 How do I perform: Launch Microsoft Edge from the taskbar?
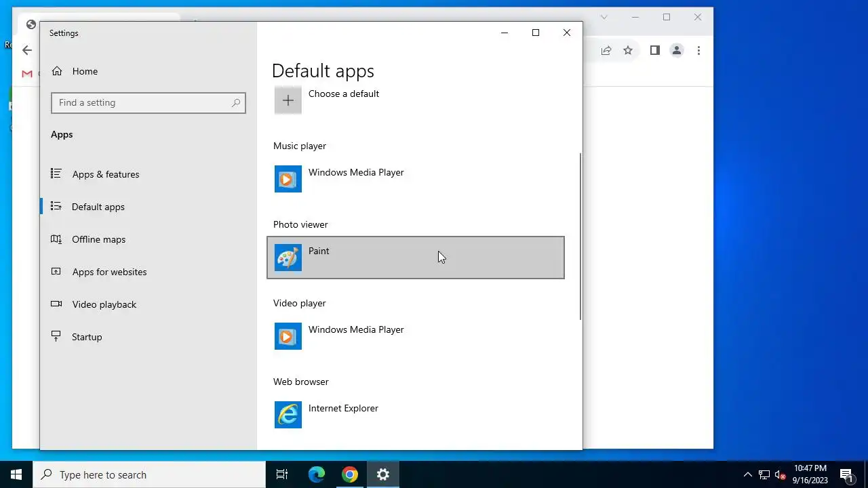(317, 474)
